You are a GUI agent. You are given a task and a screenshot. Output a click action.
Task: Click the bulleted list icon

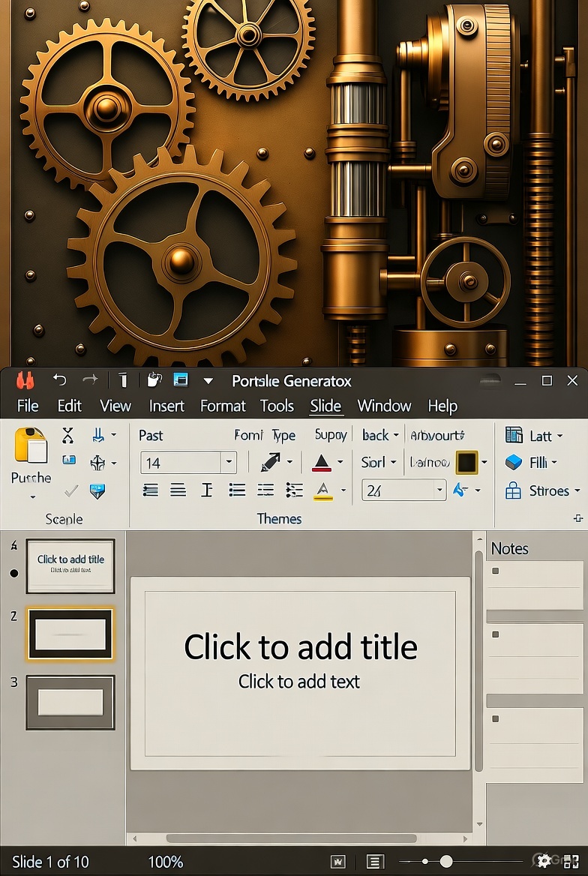tap(237, 490)
